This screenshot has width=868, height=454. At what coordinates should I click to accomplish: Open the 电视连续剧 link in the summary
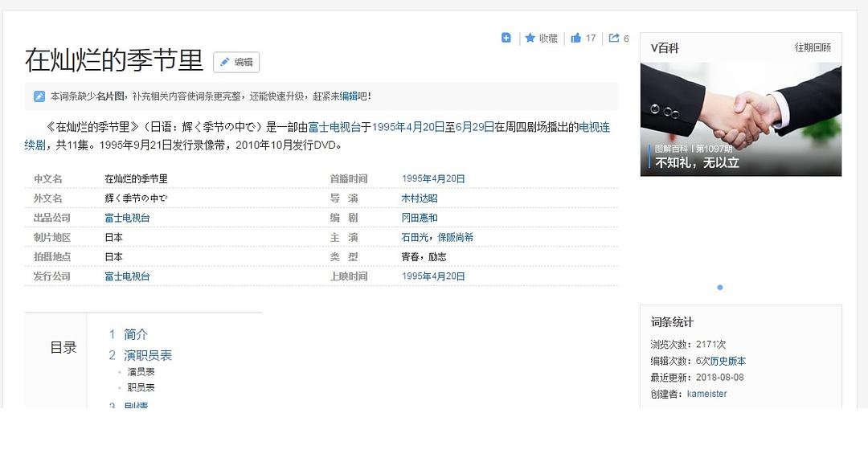coord(594,127)
